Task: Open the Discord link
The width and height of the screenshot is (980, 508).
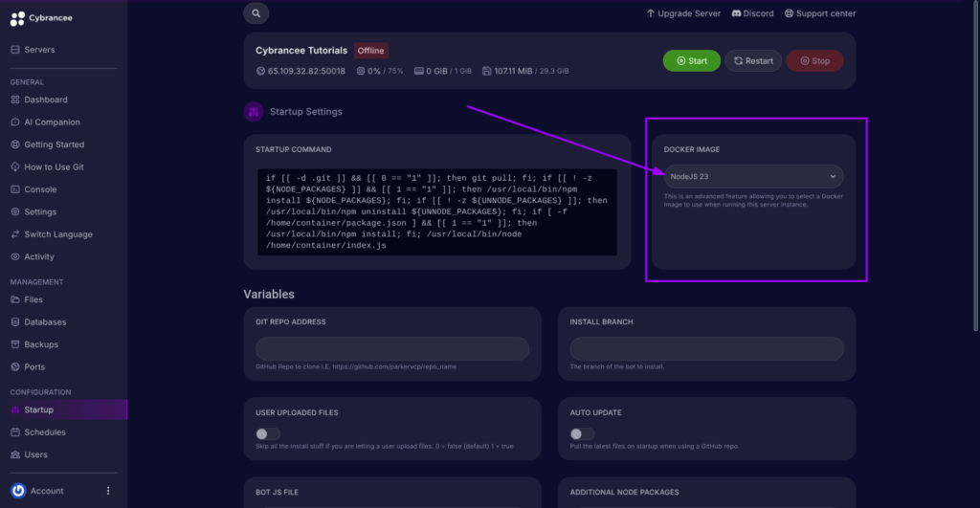Action: [x=752, y=13]
